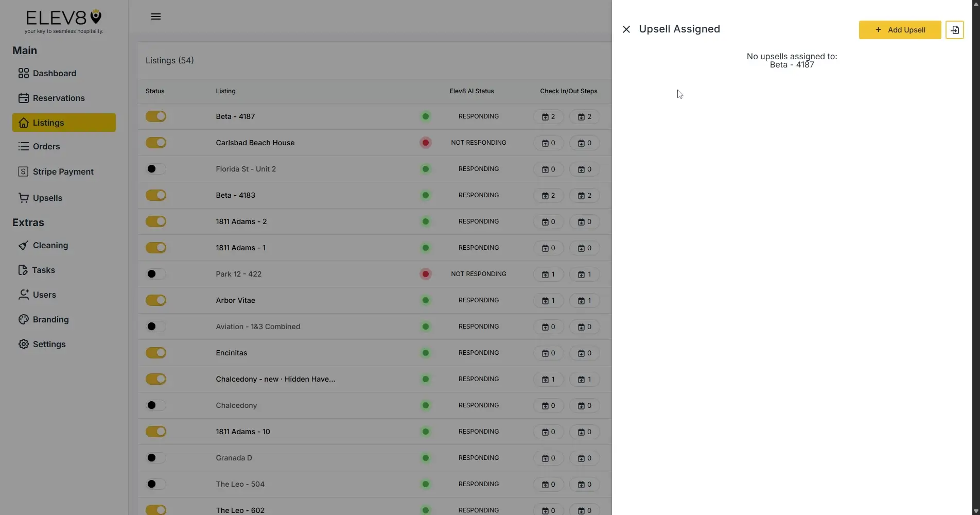Open Branding via its palette icon
This screenshot has width=980, height=515.
24,319
